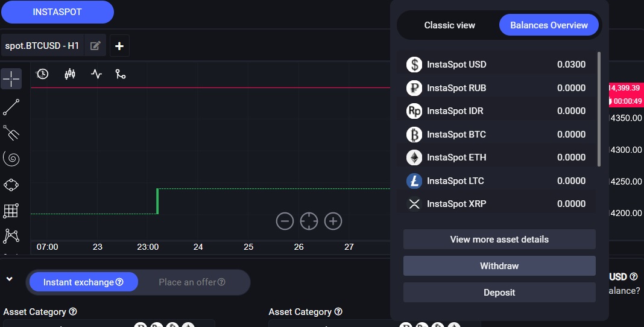Zoom in the chart with plus
Image resolution: width=644 pixels, height=327 pixels.
pyautogui.click(x=333, y=221)
